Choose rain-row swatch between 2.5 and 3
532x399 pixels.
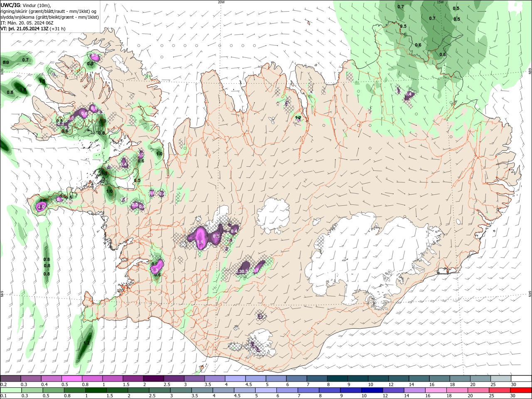pyautogui.click(x=159, y=390)
